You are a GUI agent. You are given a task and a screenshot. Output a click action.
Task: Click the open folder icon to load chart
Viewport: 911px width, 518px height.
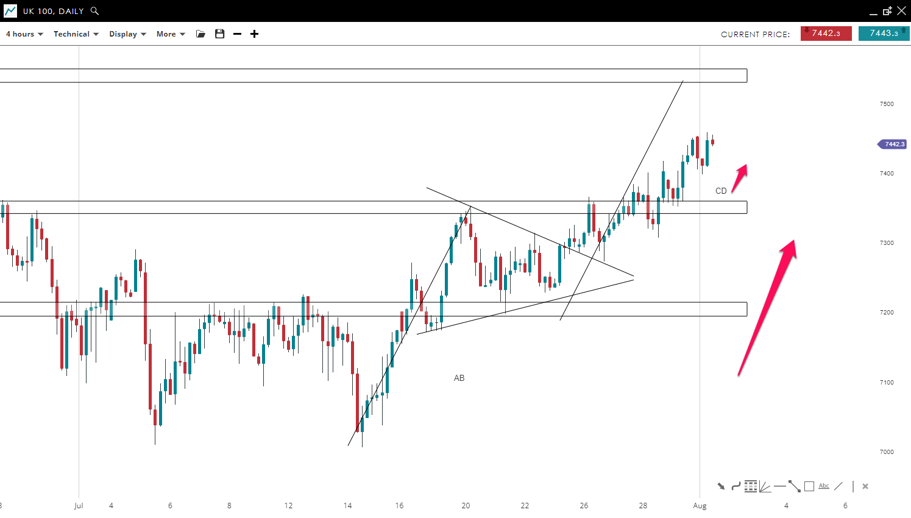tap(201, 34)
